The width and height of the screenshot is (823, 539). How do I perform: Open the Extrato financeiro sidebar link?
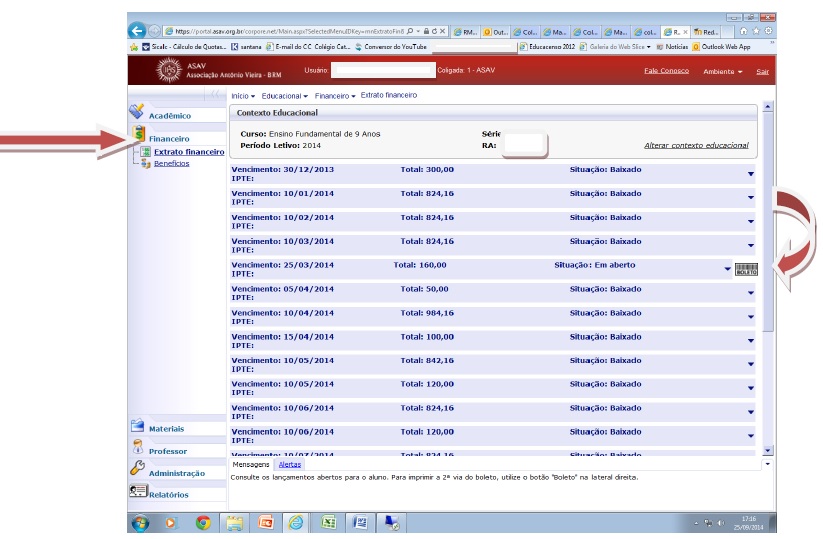pyautogui.click(x=189, y=152)
